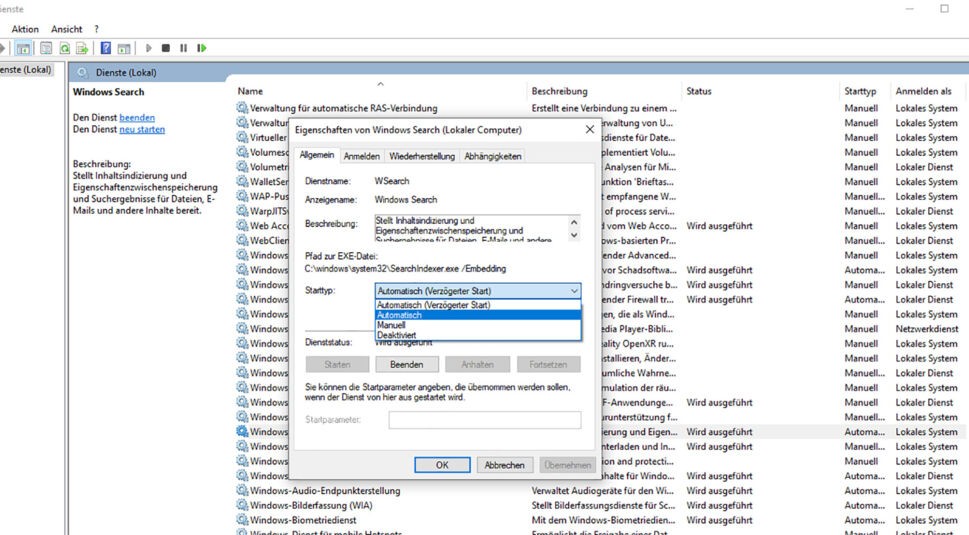969x535 pixels.
Task: Click the green refresh toolbar icon
Action: (64, 48)
